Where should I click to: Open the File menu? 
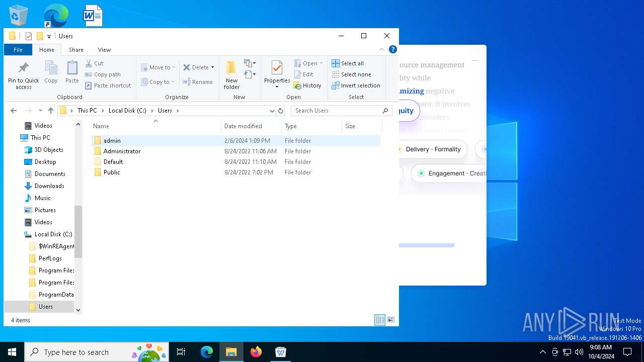pos(18,50)
